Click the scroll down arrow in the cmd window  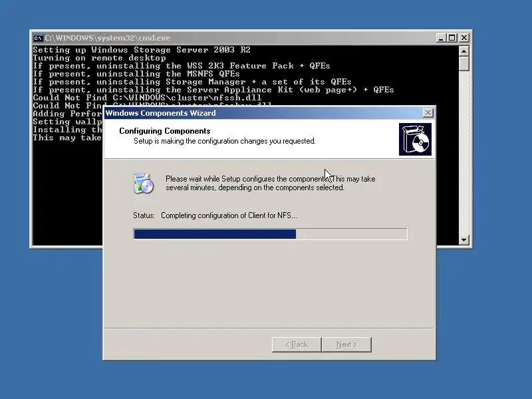pyautogui.click(x=464, y=240)
